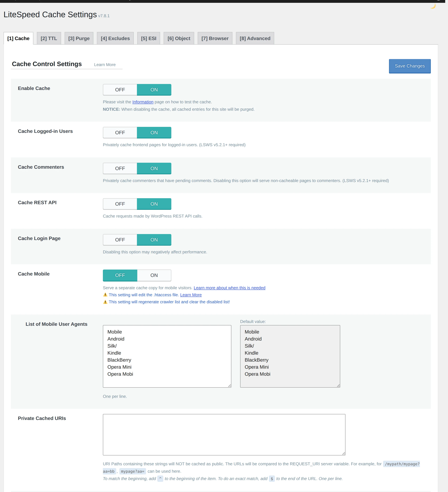Turn Cache Logged-in Users ON

[154, 132]
